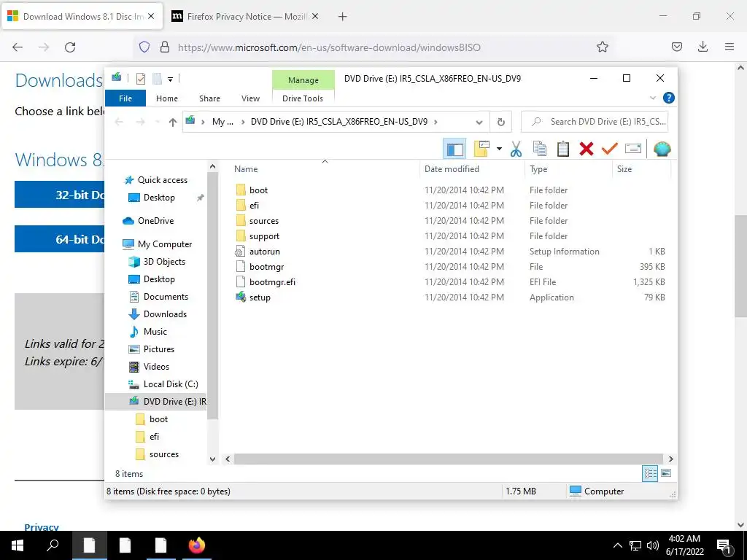Screen dimensions: 747x560
Task: Open folder options dropdown arrow
Action: [499, 149]
